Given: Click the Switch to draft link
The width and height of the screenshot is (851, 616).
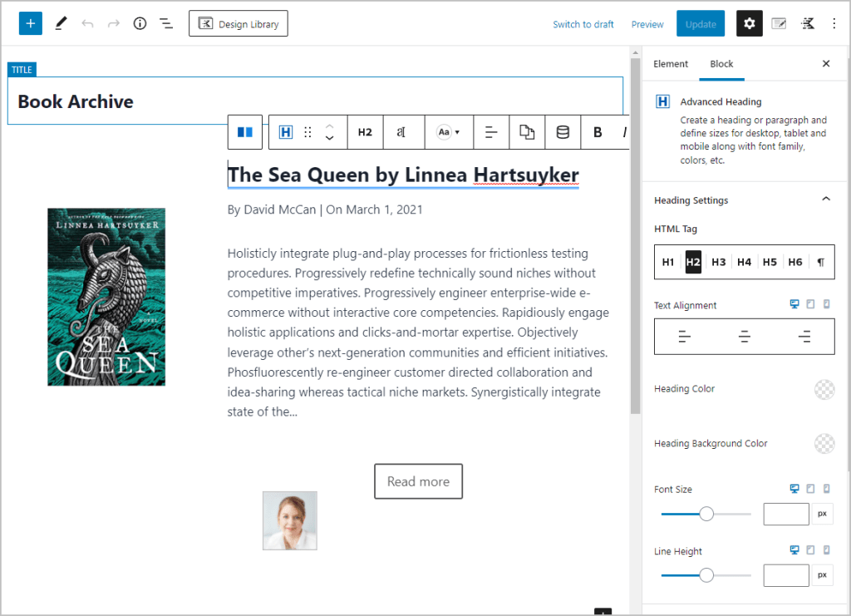Looking at the screenshot, I should pos(583,24).
